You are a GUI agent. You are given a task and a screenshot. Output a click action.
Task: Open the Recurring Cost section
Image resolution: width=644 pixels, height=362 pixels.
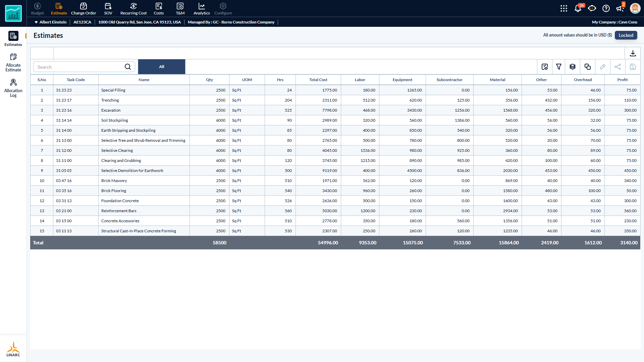pyautogui.click(x=133, y=9)
